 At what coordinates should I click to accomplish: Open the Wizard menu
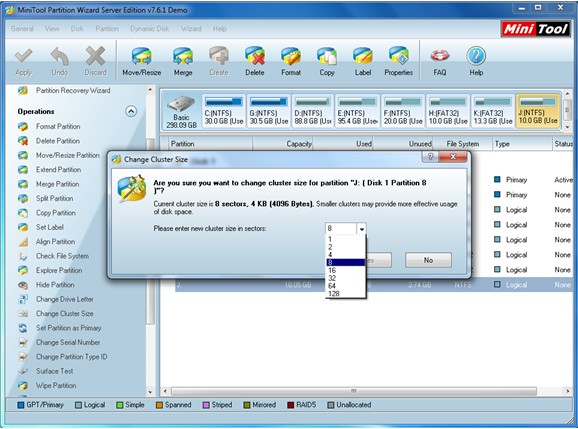tap(191, 29)
